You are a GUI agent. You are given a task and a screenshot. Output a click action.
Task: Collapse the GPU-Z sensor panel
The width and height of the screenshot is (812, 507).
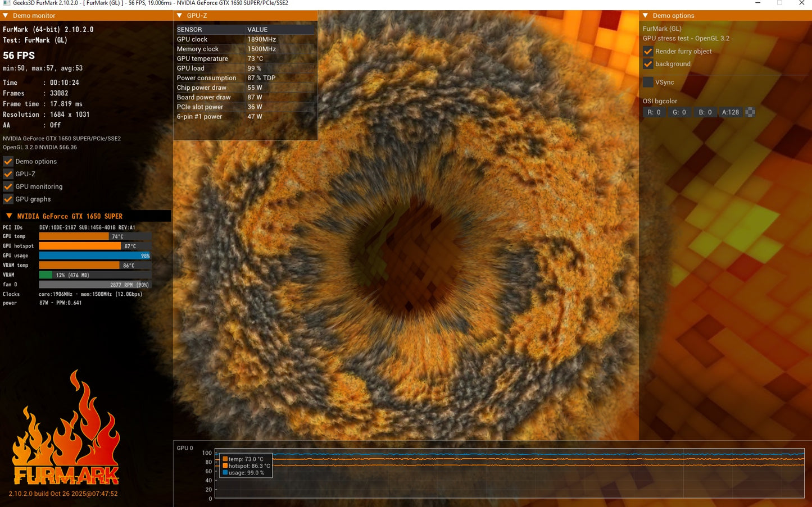tap(179, 16)
